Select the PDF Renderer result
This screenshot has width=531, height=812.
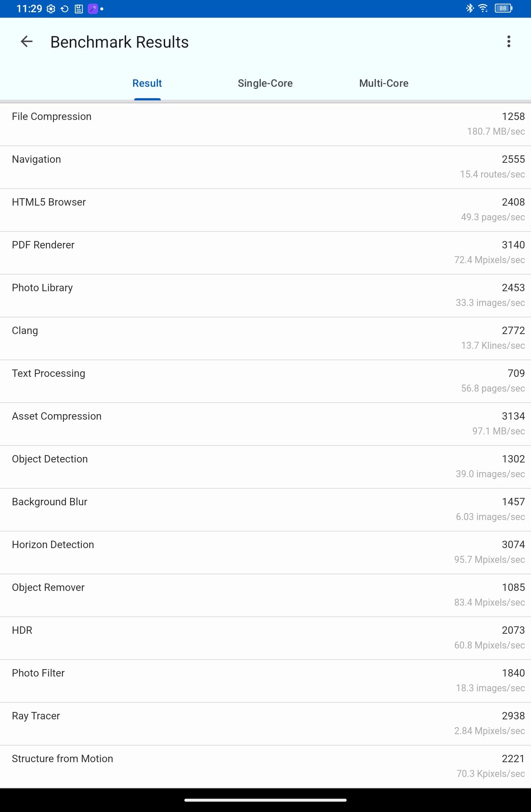(x=265, y=253)
